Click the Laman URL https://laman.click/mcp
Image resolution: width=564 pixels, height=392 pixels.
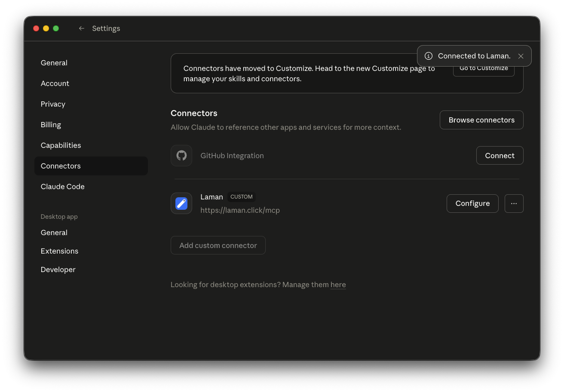[240, 210]
